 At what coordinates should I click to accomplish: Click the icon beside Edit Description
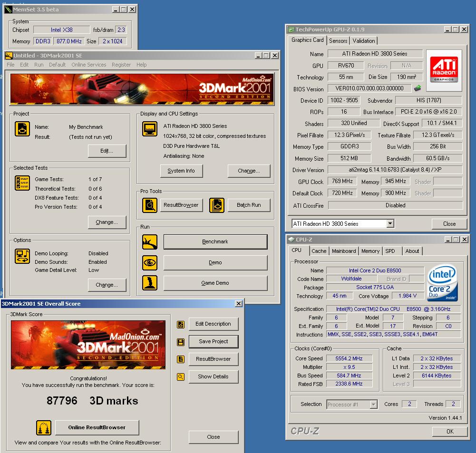click(x=181, y=325)
